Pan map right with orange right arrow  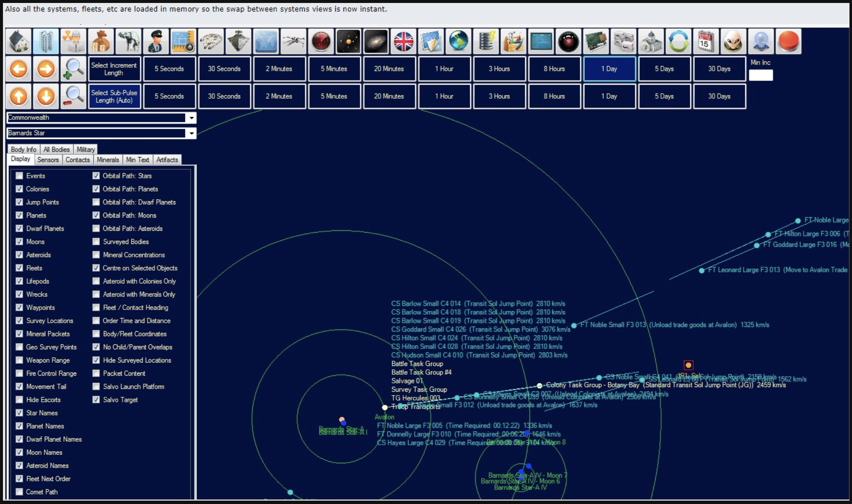click(46, 69)
